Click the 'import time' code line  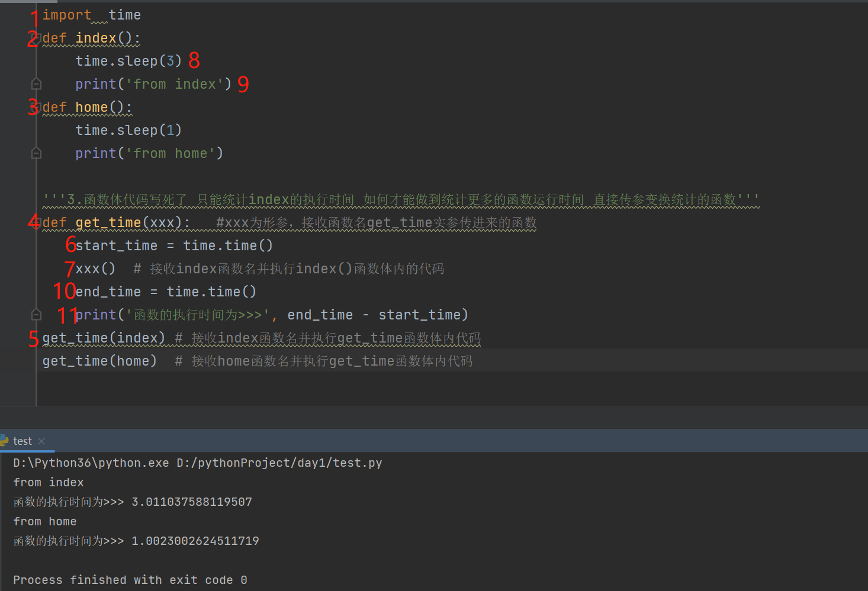coord(92,15)
